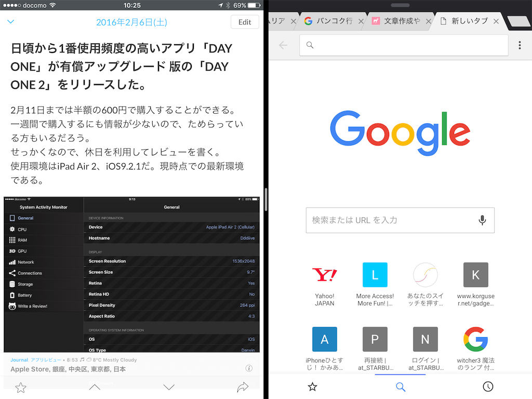532x399 pixels.
Task: Open the ログイン at_STARBUCKS shortcut
Action: [425, 349]
